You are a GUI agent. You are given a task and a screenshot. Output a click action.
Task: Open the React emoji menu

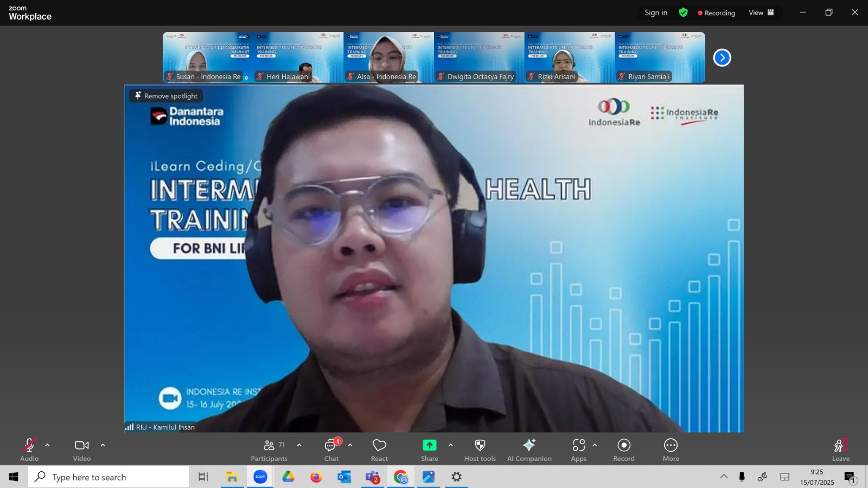[379, 450]
